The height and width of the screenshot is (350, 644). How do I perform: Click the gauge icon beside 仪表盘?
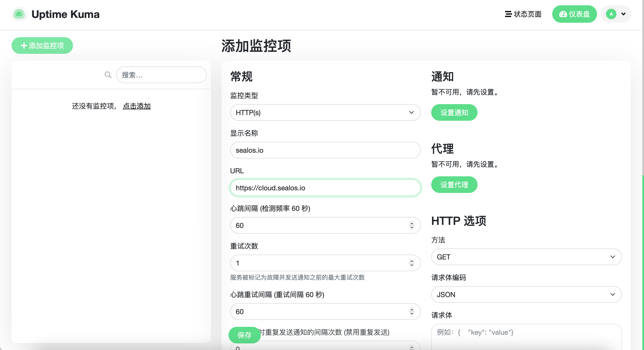tap(563, 14)
